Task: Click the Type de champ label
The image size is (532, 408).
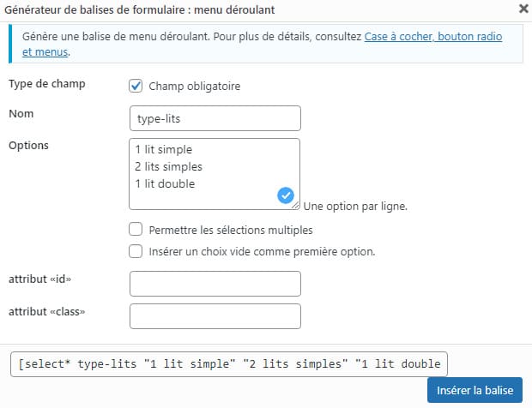Action: click(46, 84)
